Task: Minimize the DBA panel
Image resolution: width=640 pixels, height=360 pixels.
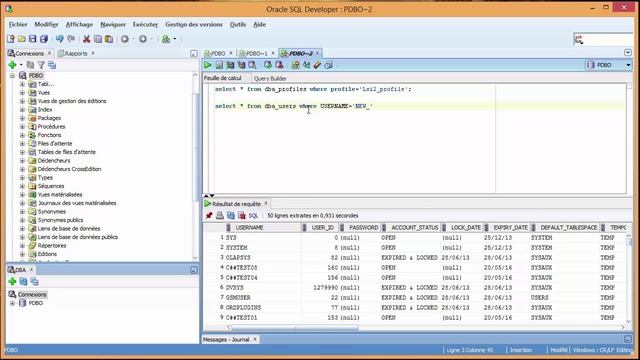Action: (x=194, y=270)
